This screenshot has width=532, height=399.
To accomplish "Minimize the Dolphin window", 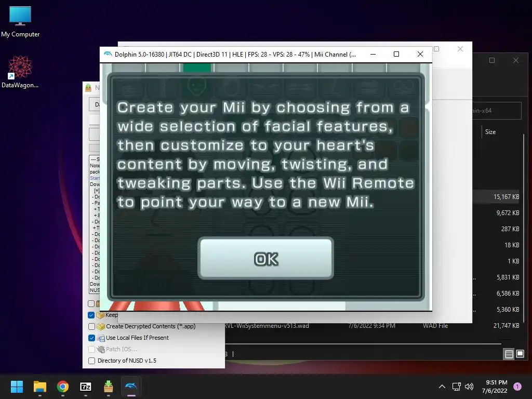I will (x=373, y=54).
